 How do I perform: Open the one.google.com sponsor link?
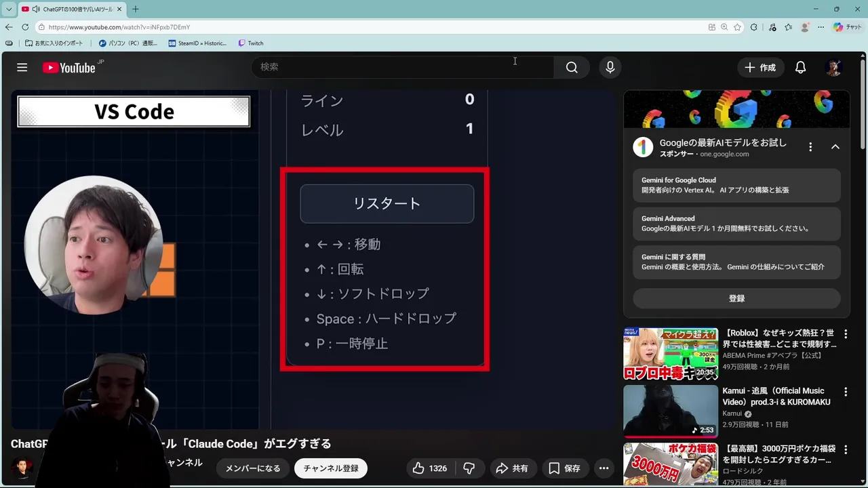724,154
